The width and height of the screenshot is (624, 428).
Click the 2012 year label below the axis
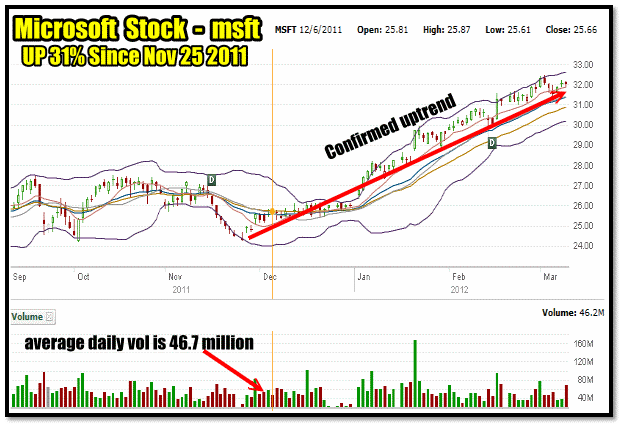pos(459,289)
